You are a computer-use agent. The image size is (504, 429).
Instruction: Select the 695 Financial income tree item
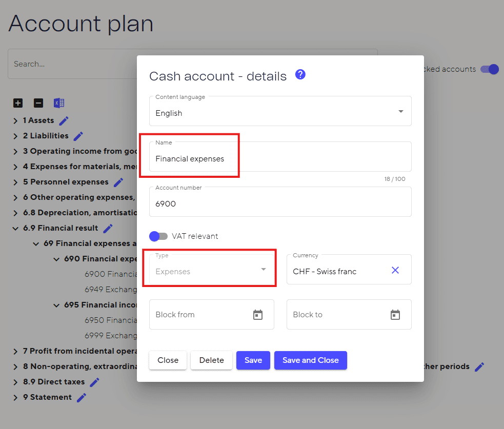coord(100,305)
